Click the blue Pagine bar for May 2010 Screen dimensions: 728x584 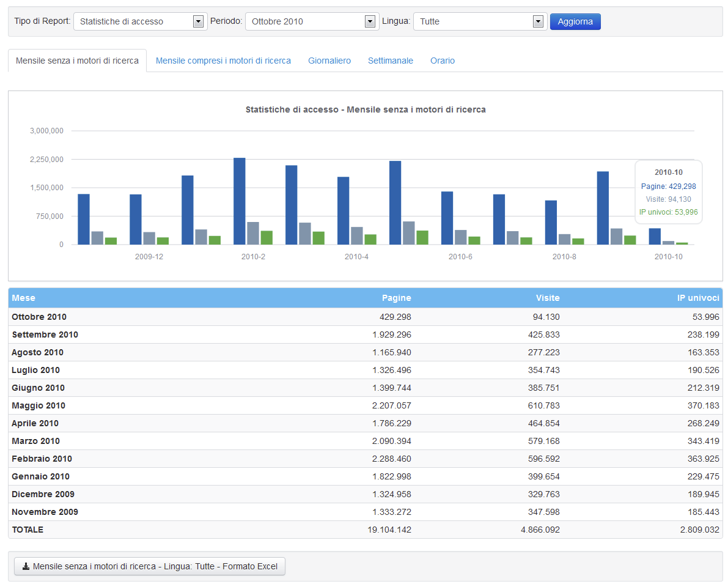pos(395,202)
